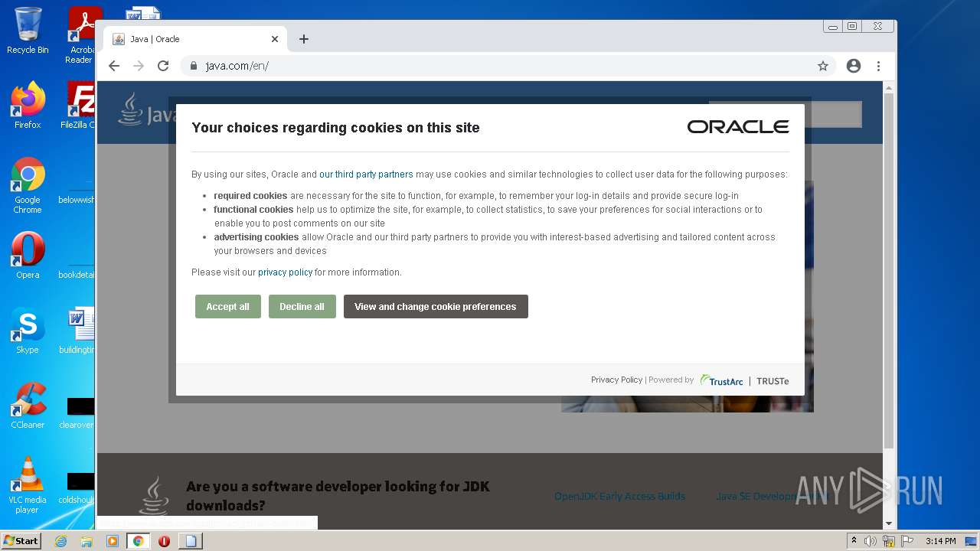
Task: Bookmark this page with the star icon
Action: pos(823,66)
